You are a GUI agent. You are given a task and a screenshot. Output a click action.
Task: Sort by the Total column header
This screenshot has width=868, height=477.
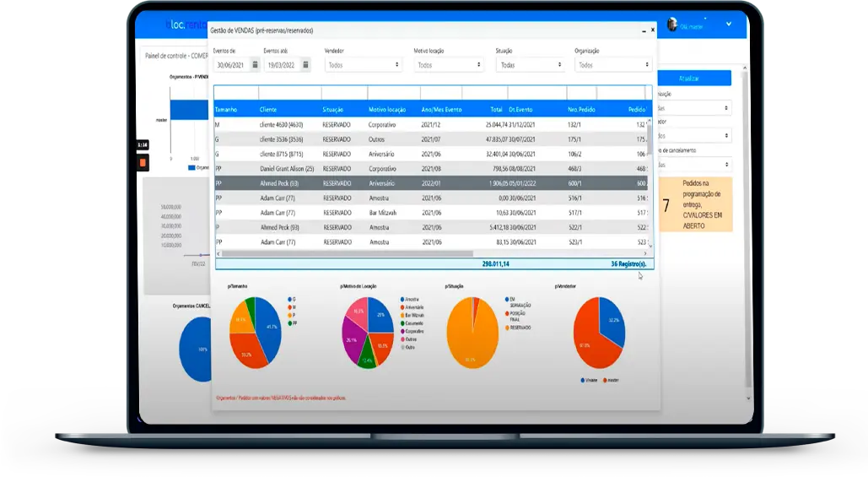[496, 110]
